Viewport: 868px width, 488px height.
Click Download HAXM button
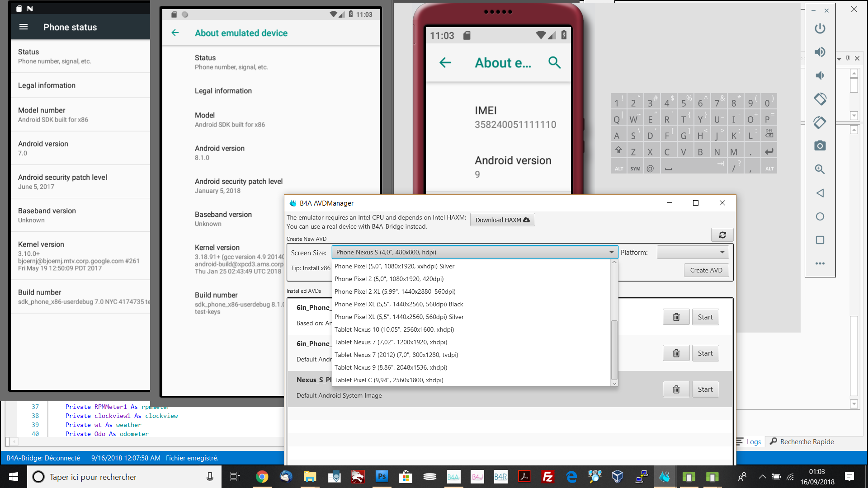[502, 220]
